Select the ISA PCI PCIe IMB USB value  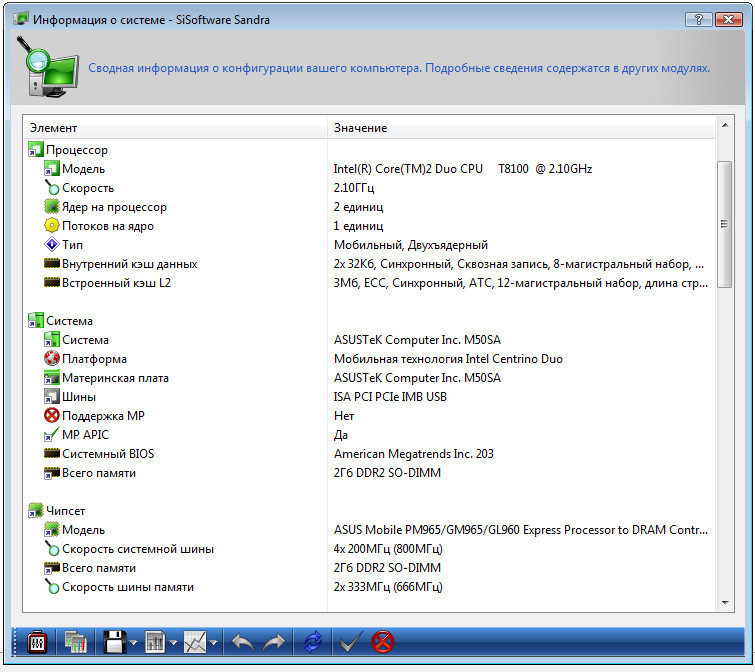390,397
